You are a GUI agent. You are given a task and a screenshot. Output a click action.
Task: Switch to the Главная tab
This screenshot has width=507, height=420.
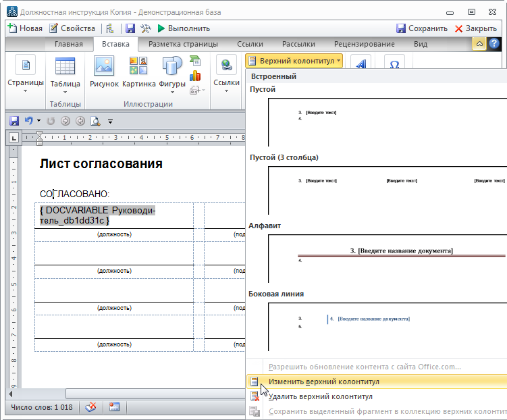click(69, 44)
